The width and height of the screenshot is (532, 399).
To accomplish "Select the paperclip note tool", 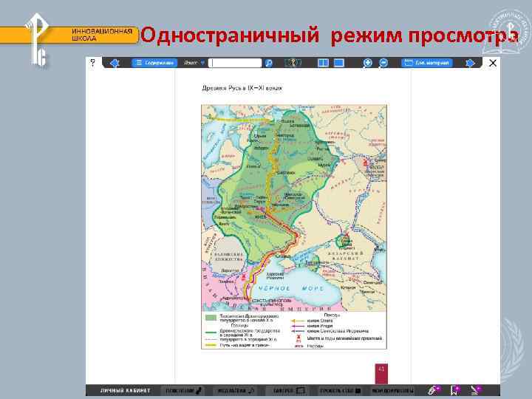I will point(434,390).
